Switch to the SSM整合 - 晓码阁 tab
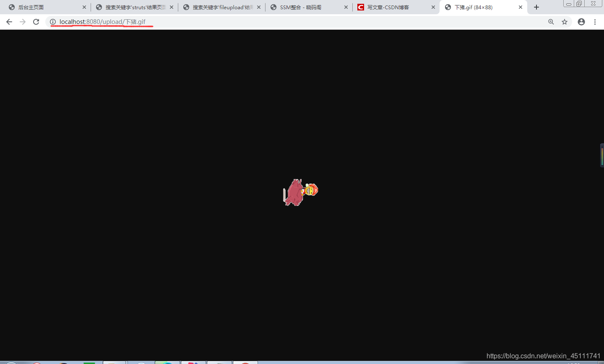Viewport: 604px width, 364px height. tap(309, 7)
